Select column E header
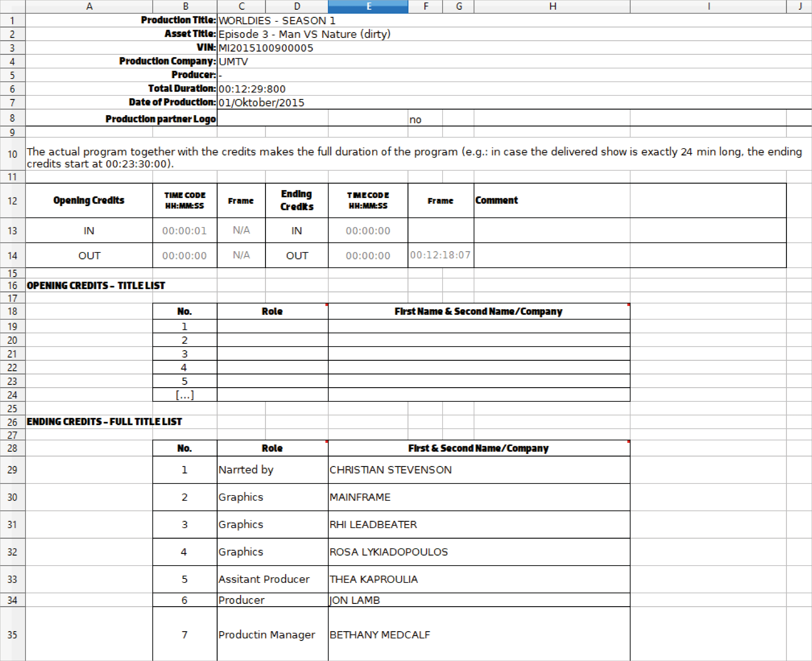 (368, 6)
